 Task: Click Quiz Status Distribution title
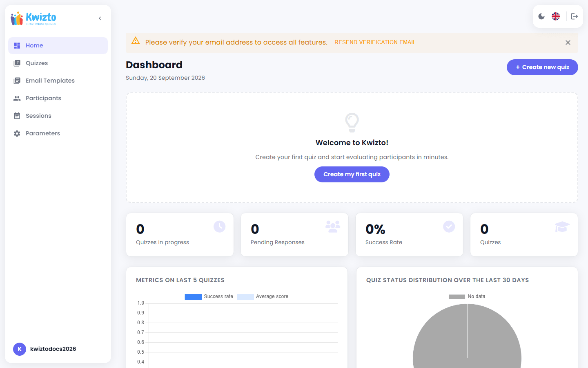coord(448,280)
